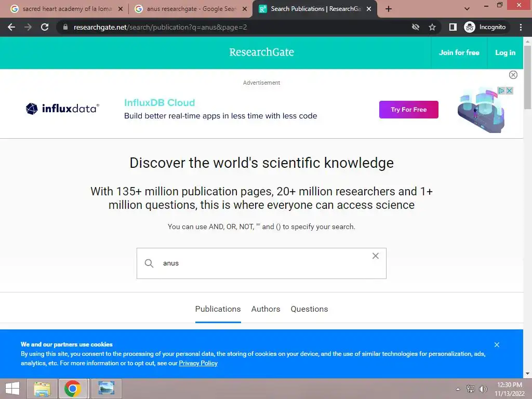The height and width of the screenshot is (399, 532).
Task: Show hidden system tray icons
Action: pos(458,389)
